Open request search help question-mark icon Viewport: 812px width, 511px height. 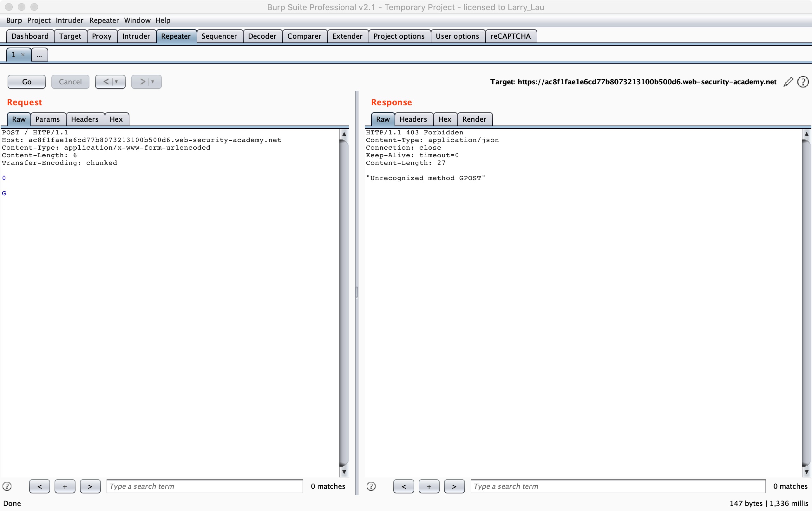click(7, 486)
